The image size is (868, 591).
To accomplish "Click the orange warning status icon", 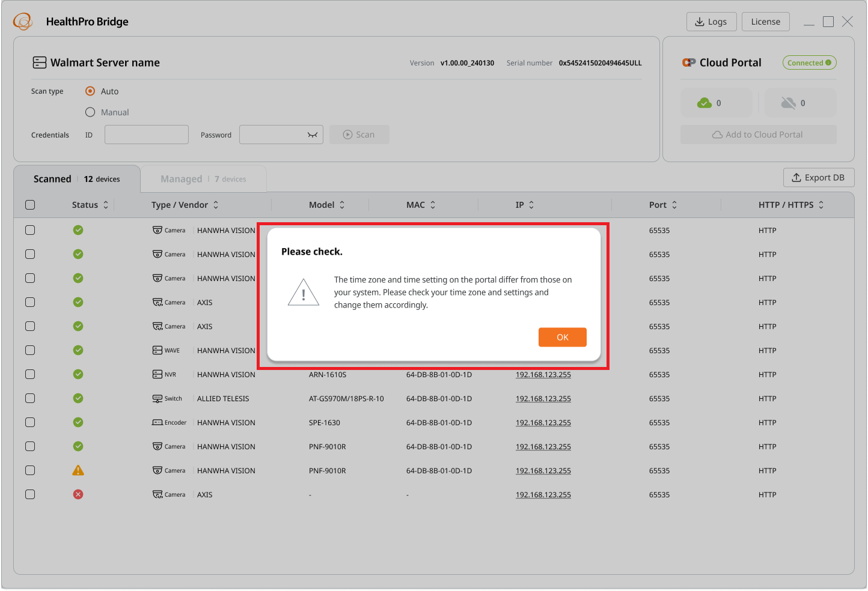I will (78, 470).
